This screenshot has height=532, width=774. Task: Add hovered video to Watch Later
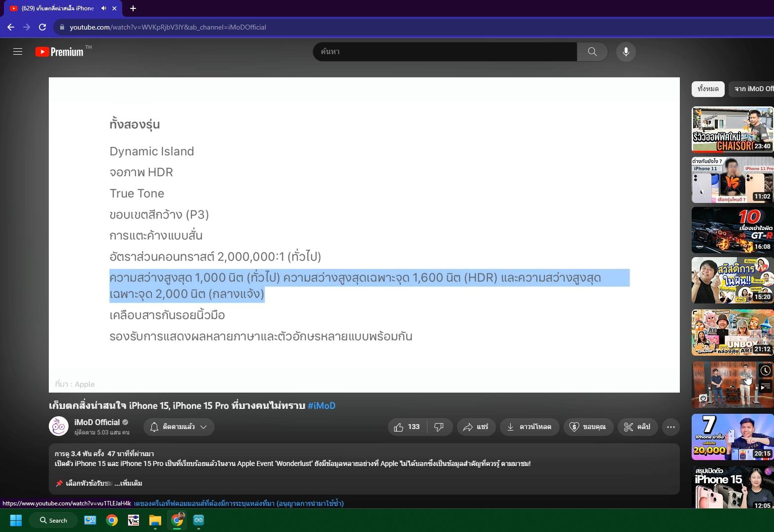(x=765, y=370)
